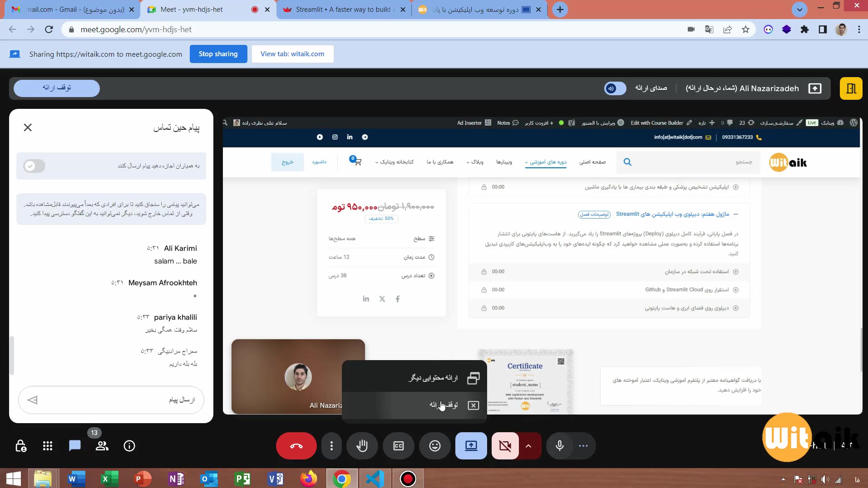Viewport: 868px width, 488px height.
Task: Click the Google Translate icon
Action: [x=709, y=29]
